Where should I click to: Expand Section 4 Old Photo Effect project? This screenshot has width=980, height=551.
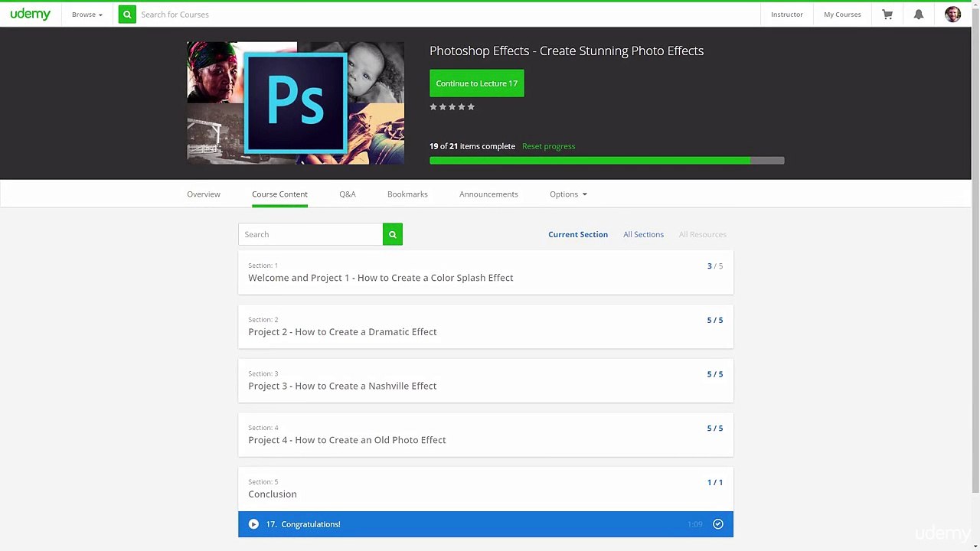[x=485, y=435]
